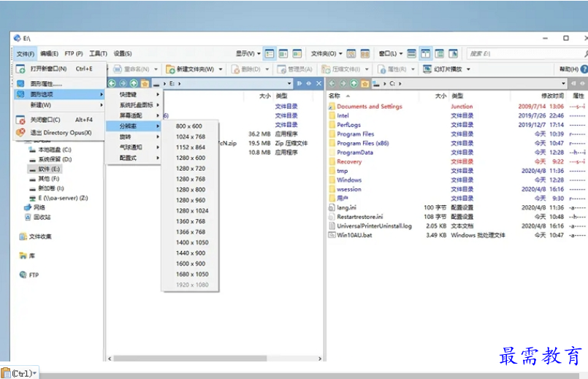
Task: Open the 设置(S) menu
Action: (x=123, y=53)
